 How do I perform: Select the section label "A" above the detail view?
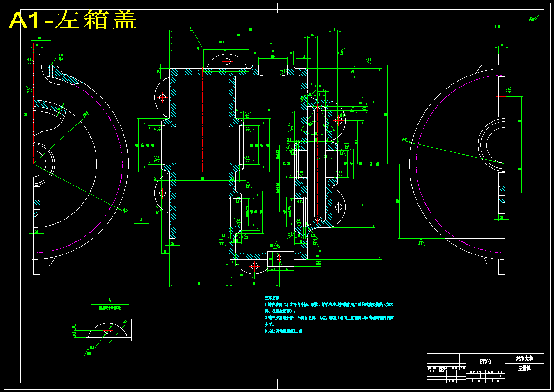click(x=110, y=299)
